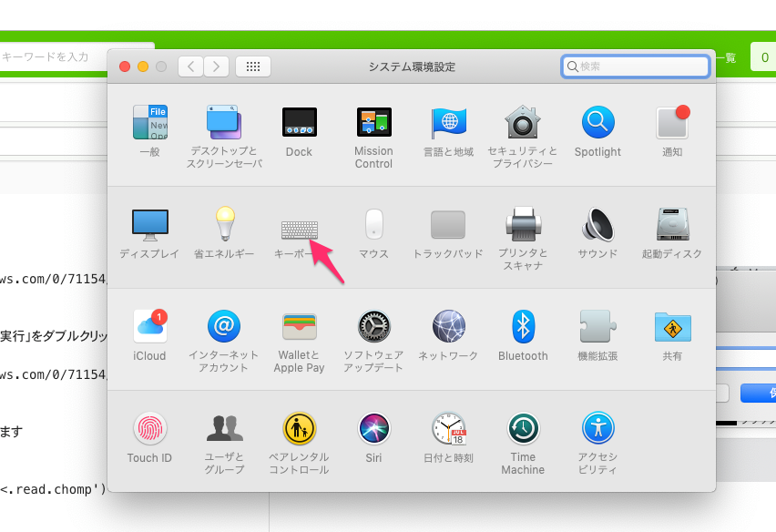Open Spotlight preferences
776x532 pixels.
(x=597, y=122)
